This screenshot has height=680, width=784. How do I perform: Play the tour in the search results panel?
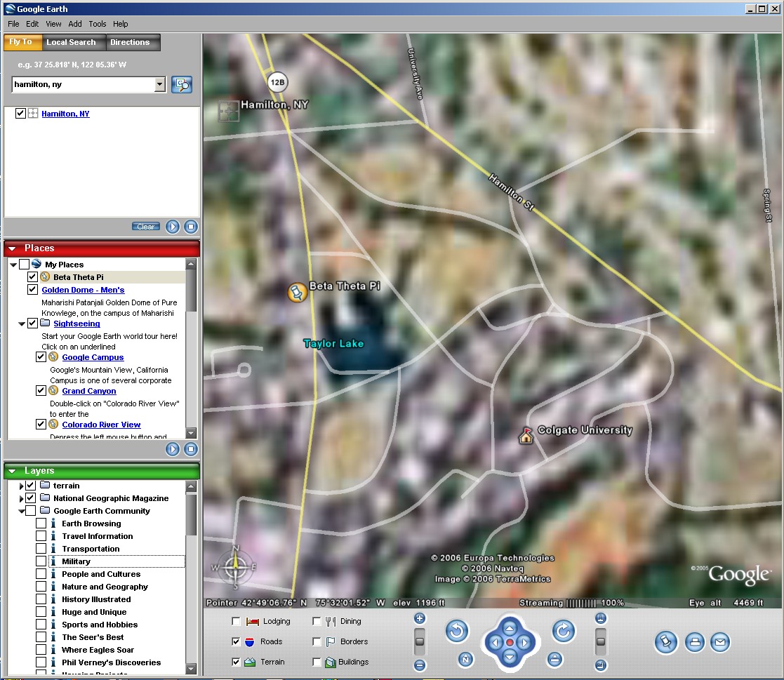pos(173,227)
